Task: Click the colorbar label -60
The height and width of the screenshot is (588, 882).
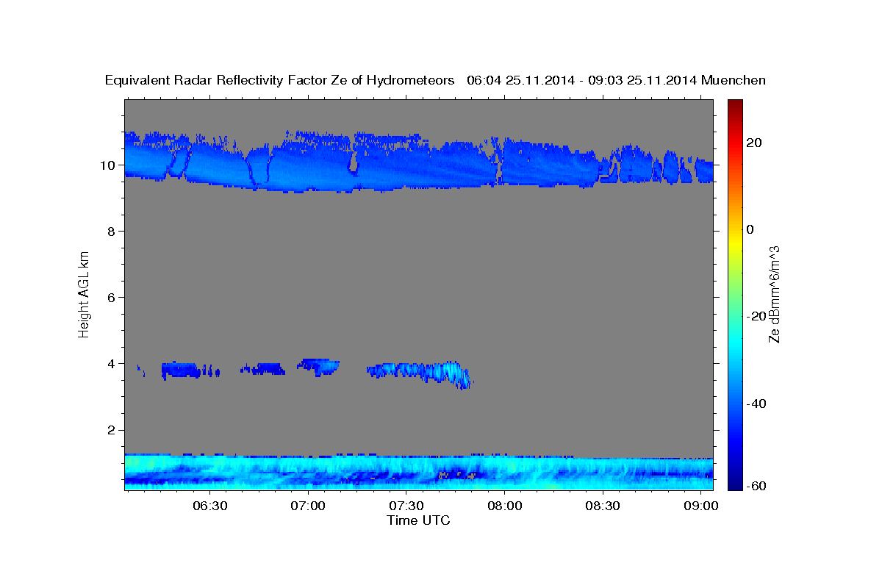Action: coord(756,486)
